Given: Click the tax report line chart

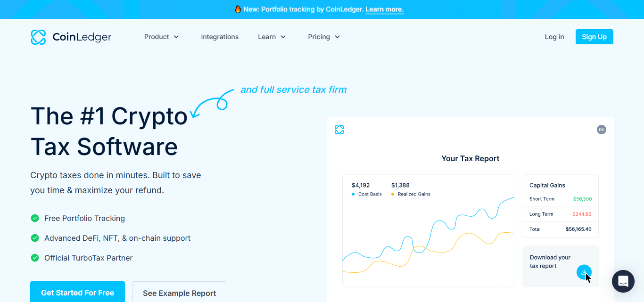Looking at the screenshot, I should (428, 230).
